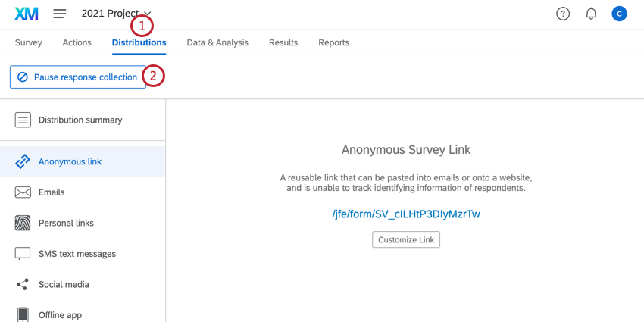Click the XM logo icon
Viewport: 644px width, 322px height.
click(27, 14)
